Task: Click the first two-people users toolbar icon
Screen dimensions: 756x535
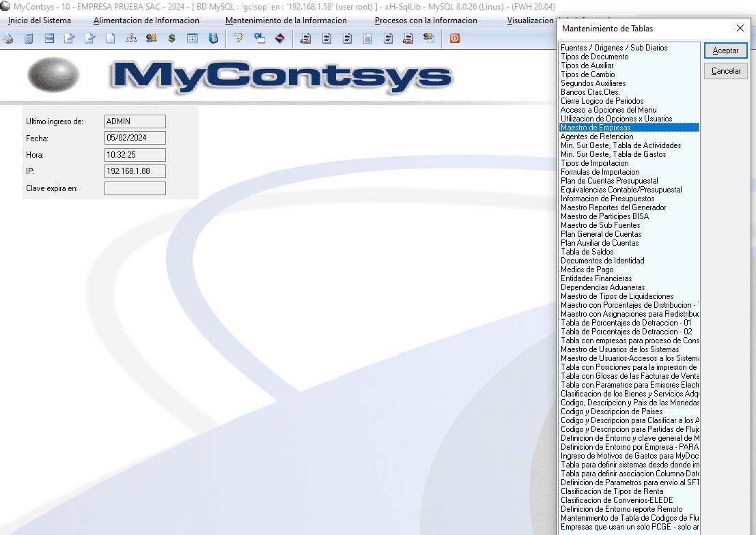Action: (x=151, y=39)
